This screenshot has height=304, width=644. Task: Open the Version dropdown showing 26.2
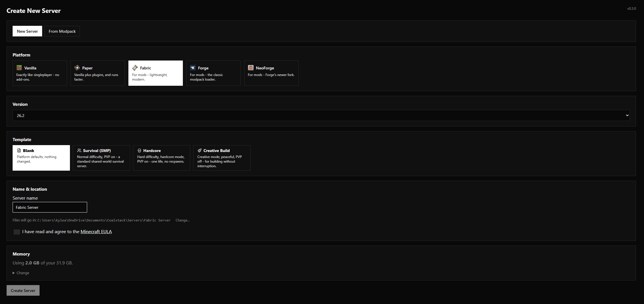321,115
